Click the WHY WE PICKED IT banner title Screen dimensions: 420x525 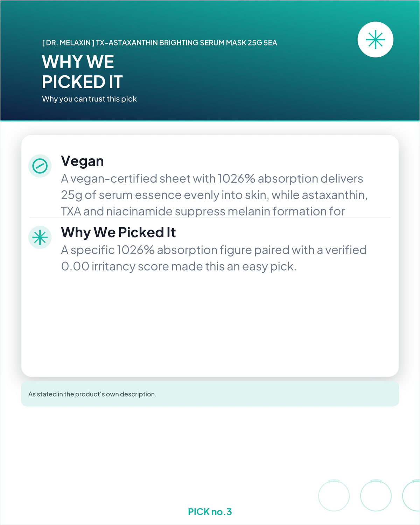tap(82, 72)
